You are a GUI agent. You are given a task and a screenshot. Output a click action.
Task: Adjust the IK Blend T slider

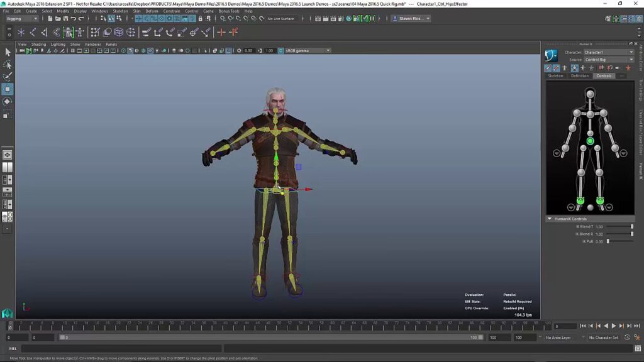(x=619, y=226)
